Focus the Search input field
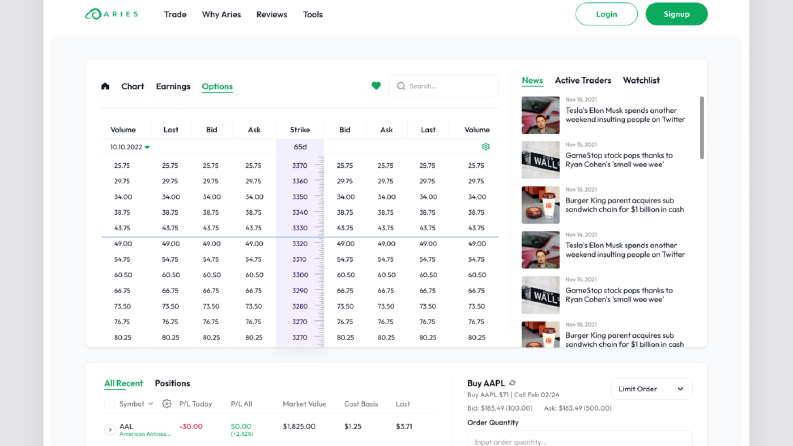This screenshot has width=793, height=446. pos(444,86)
